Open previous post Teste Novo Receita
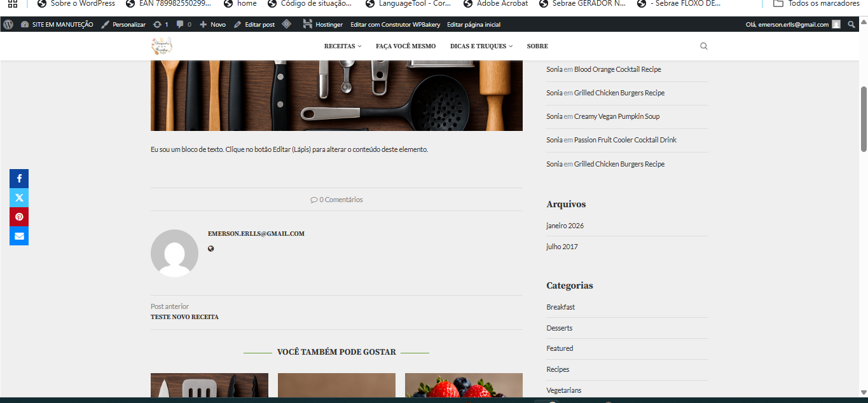 tap(184, 317)
